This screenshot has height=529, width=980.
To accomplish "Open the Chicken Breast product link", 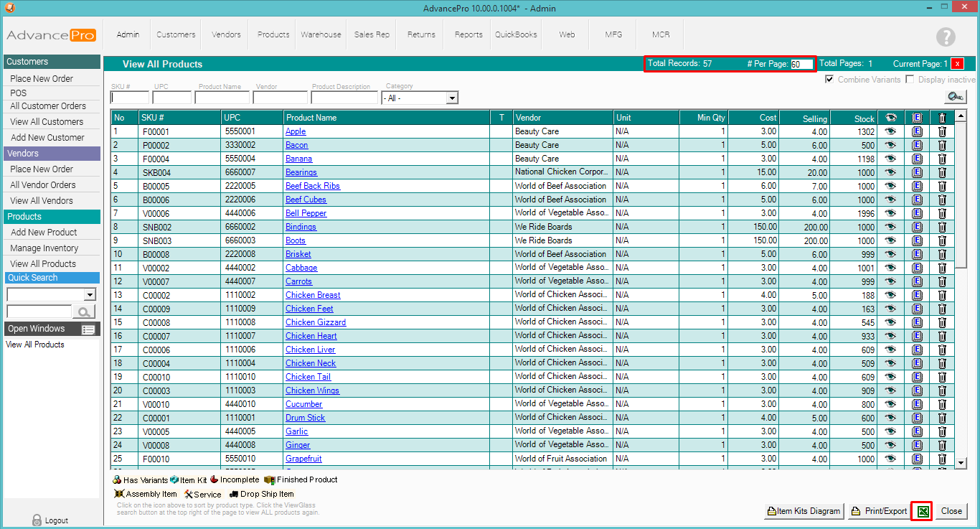I will pyautogui.click(x=313, y=295).
